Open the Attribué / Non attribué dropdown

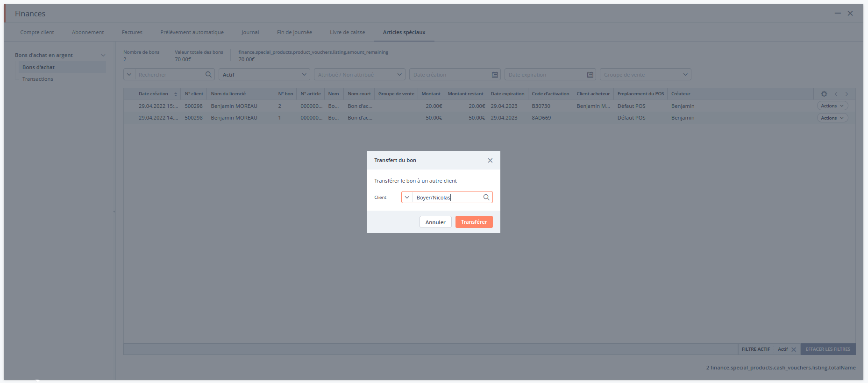coord(359,74)
